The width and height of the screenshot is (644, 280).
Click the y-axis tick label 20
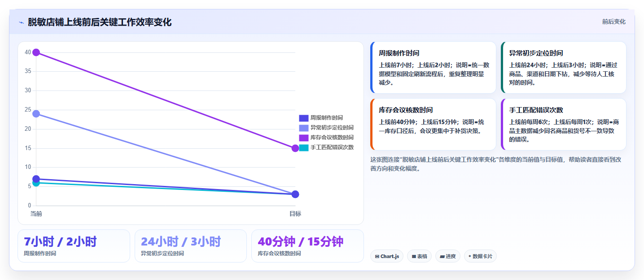tap(28, 129)
